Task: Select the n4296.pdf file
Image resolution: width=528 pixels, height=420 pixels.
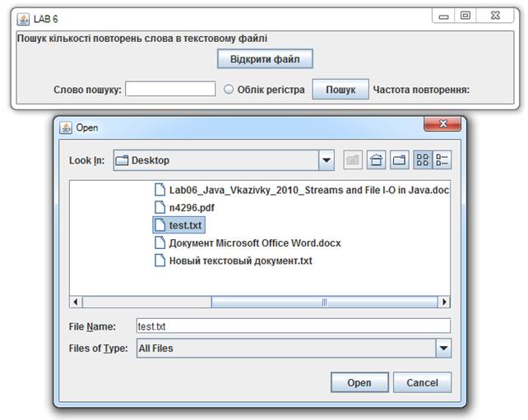Action: click(184, 208)
